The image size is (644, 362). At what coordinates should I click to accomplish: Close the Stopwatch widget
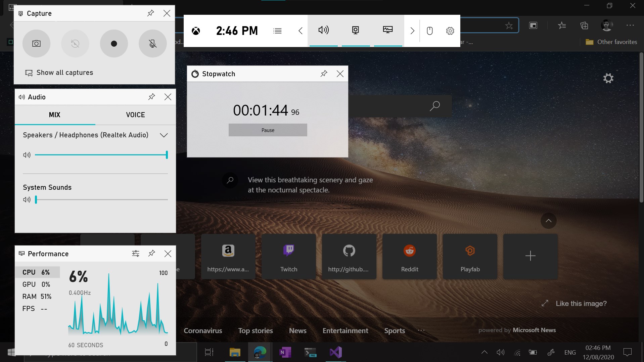(340, 74)
